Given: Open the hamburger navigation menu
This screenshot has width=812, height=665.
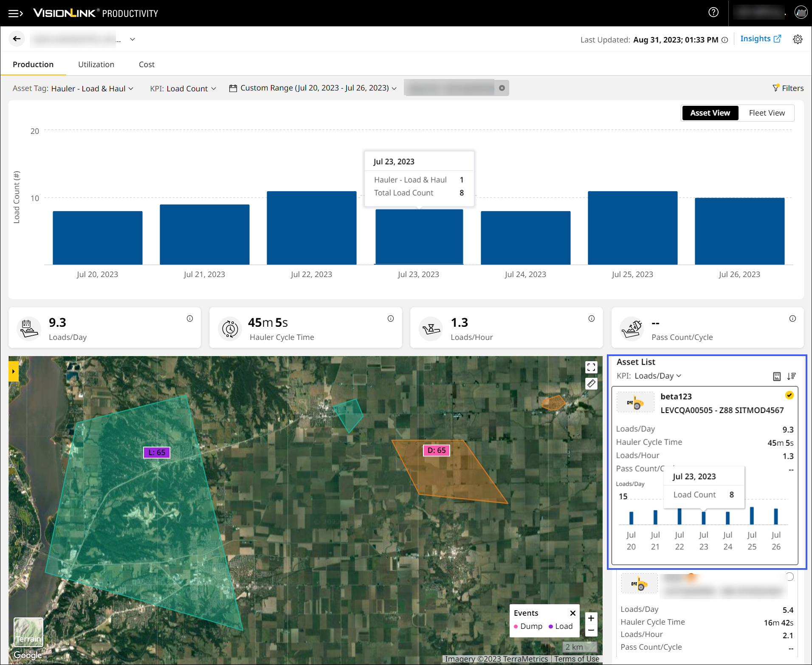Looking at the screenshot, I should click(15, 14).
